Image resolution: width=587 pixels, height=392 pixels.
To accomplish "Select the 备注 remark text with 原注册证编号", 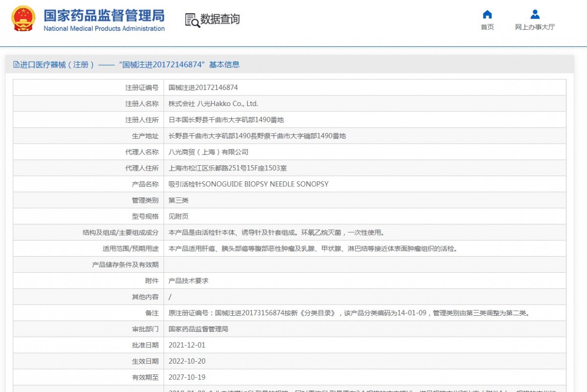I will pos(349,313).
